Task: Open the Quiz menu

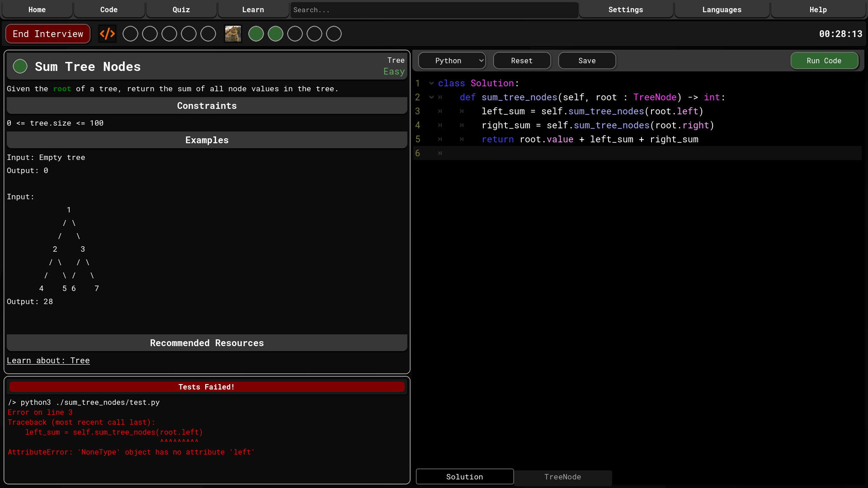Action: click(181, 9)
